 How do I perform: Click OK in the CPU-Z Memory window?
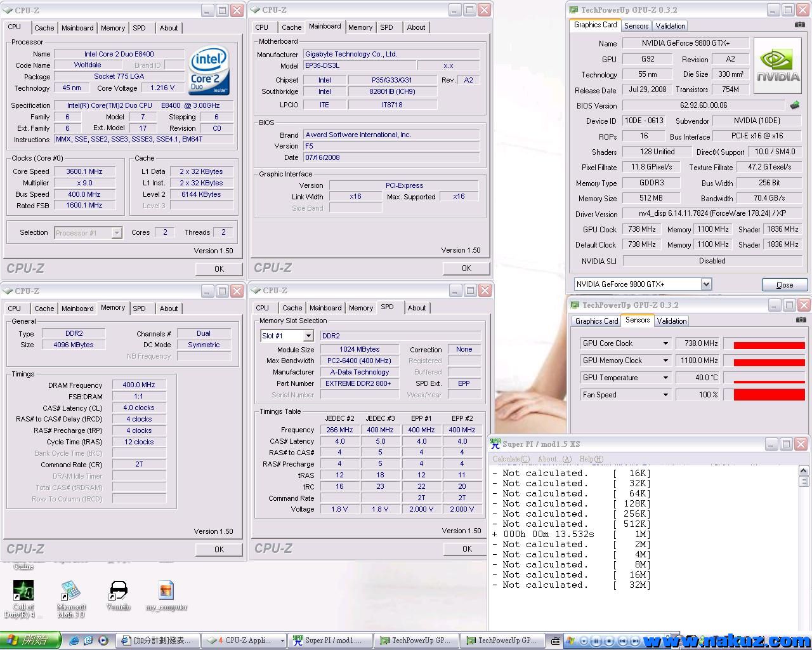coord(219,550)
